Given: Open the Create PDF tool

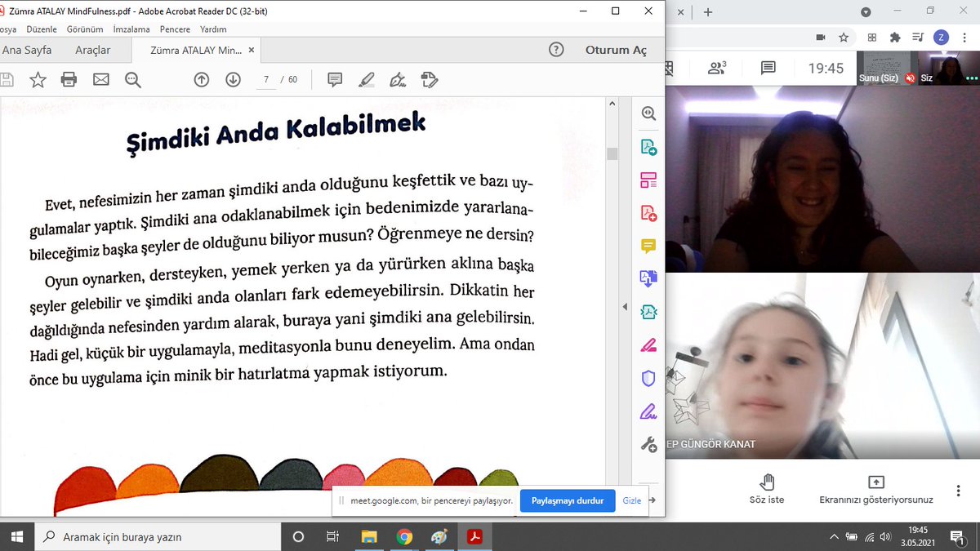Looking at the screenshot, I should point(648,212).
